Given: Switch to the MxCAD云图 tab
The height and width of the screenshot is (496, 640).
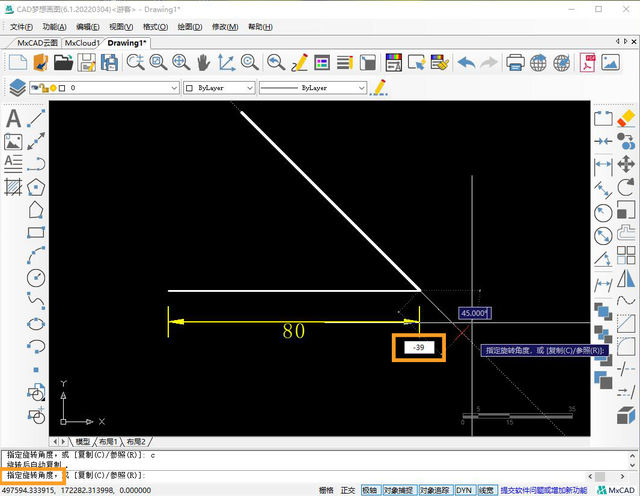Looking at the screenshot, I should click(x=37, y=43).
